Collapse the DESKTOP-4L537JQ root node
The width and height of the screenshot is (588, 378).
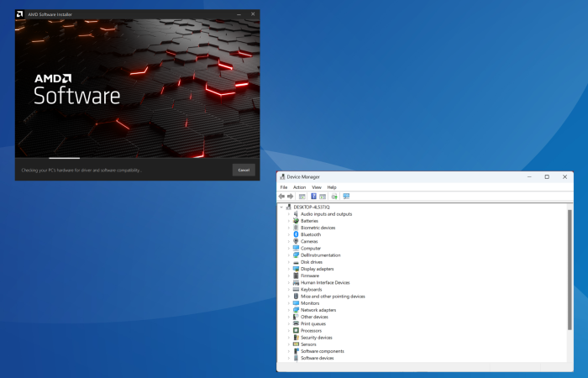pos(281,207)
